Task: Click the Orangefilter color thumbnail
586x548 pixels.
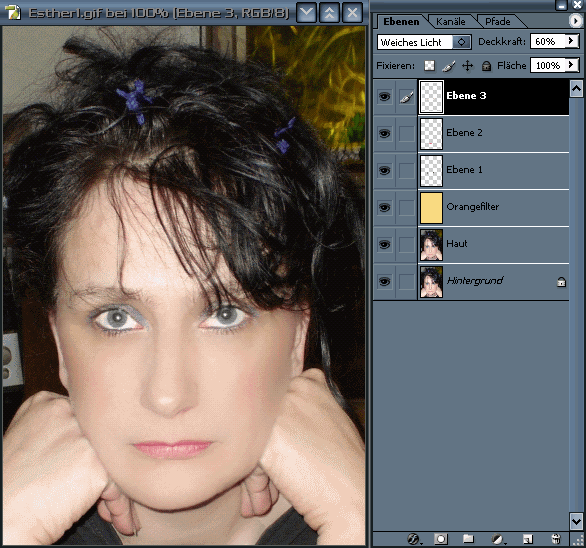Action: [431, 208]
